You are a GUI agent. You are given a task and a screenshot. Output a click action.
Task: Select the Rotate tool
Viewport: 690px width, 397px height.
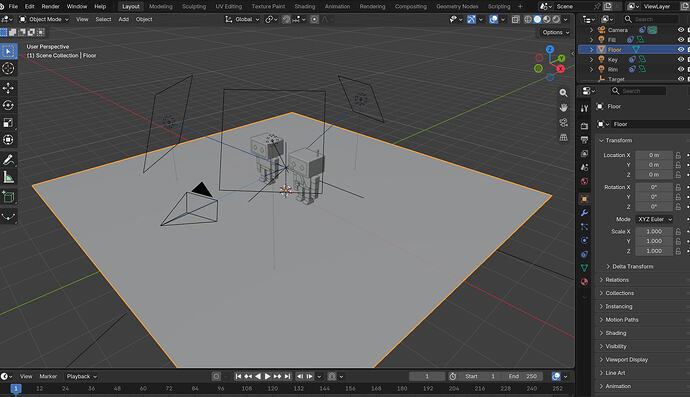[x=8, y=105]
